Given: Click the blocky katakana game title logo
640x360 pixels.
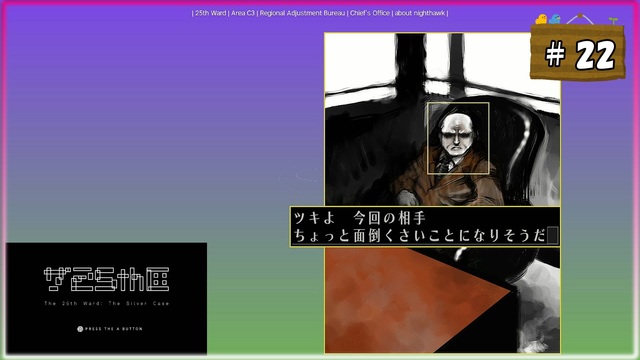Looking at the screenshot, I should pyautogui.click(x=107, y=279).
